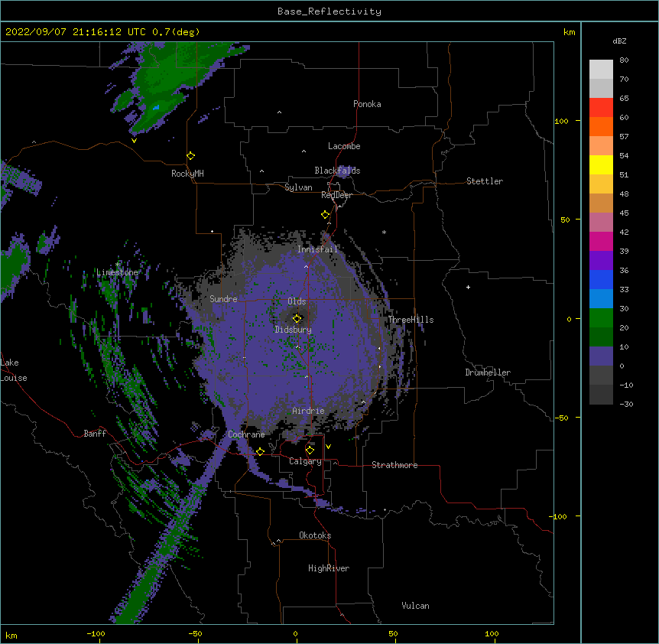
Task: Select the yellow diamond between Olds and Didsbury
Action: [x=297, y=319]
